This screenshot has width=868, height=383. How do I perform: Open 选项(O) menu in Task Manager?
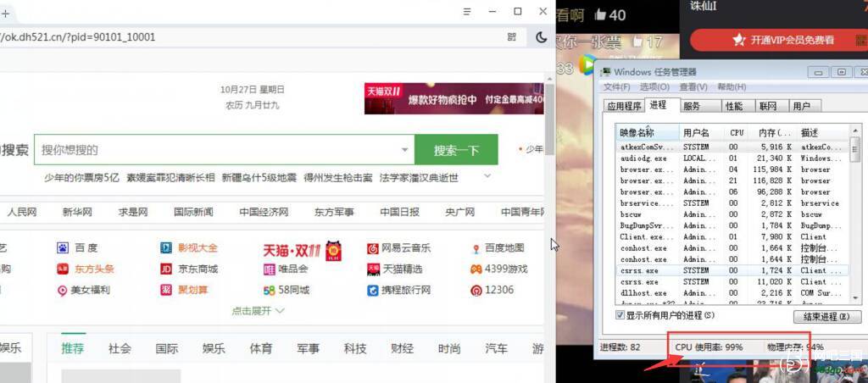click(x=655, y=87)
